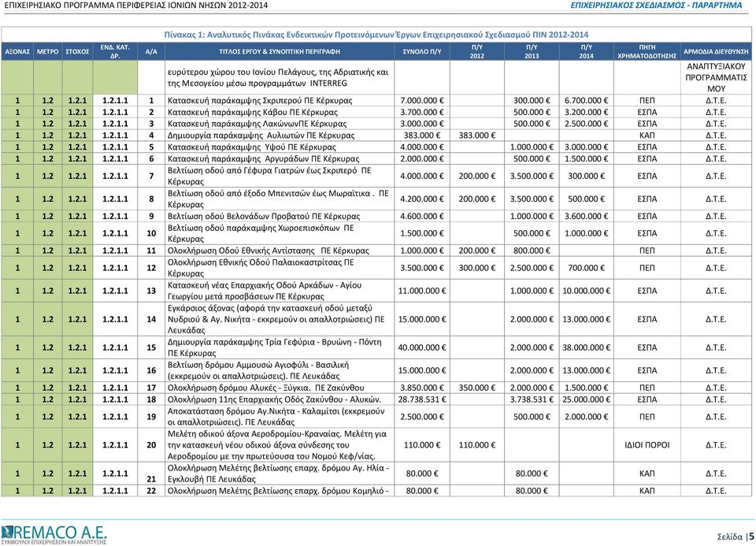Image resolution: width=756 pixels, height=546 pixels.
Task: Select the table title starting 'Πίνακας 1: Αναλυτικός Πινάκας'
Action: pyautogui.click(x=376, y=35)
